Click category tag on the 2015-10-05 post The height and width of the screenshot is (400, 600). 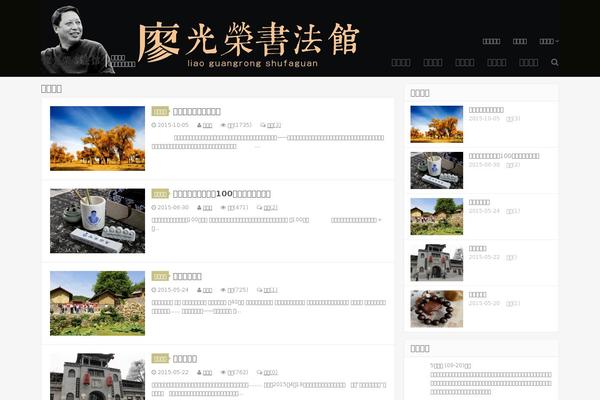160,111
